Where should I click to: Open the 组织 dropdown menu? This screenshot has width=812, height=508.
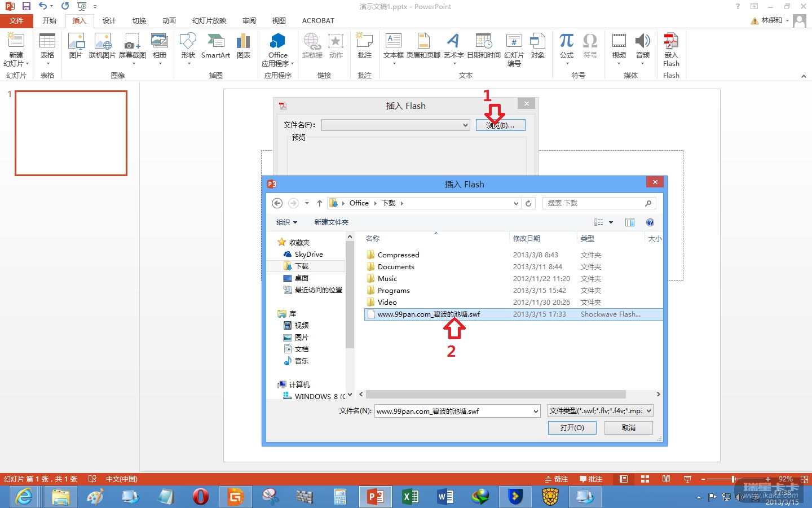[x=286, y=222]
